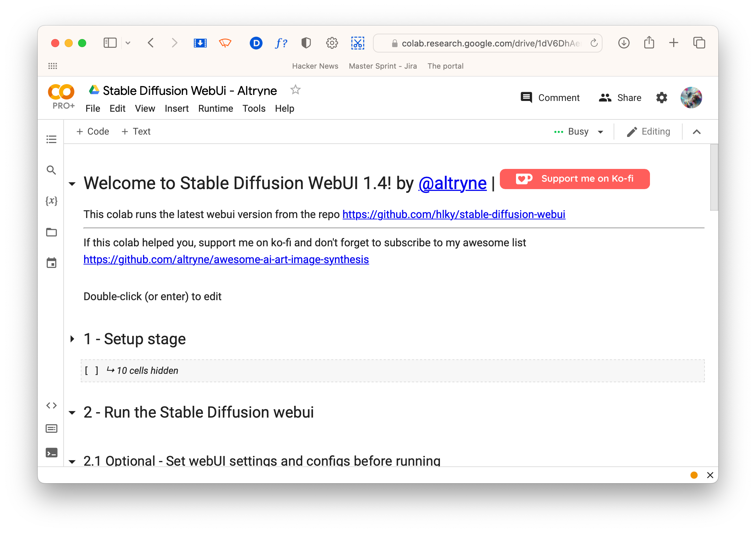The width and height of the screenshot is (756, 533).
Task: Open the table of contents sidebar icon
Action: [x=51, y=139]
